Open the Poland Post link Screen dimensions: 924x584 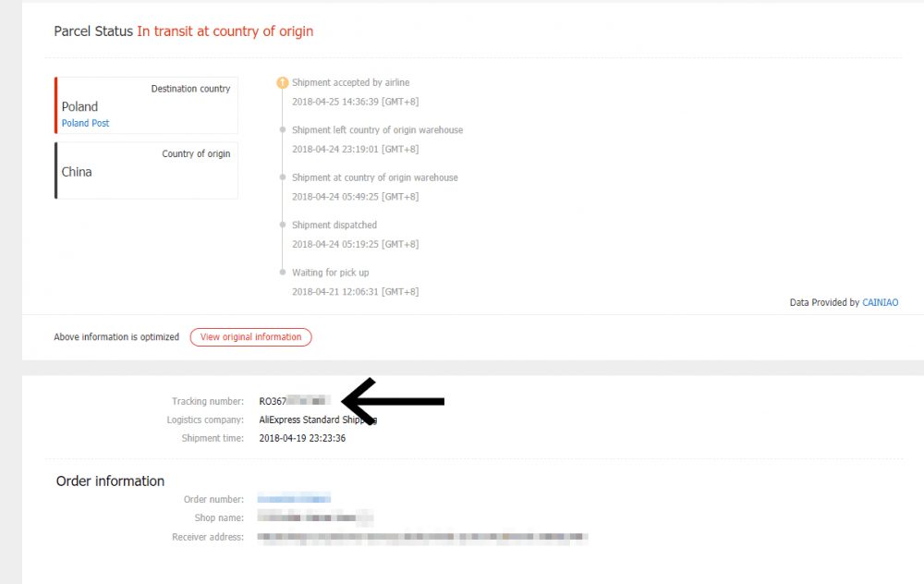[x=85, y=123]
